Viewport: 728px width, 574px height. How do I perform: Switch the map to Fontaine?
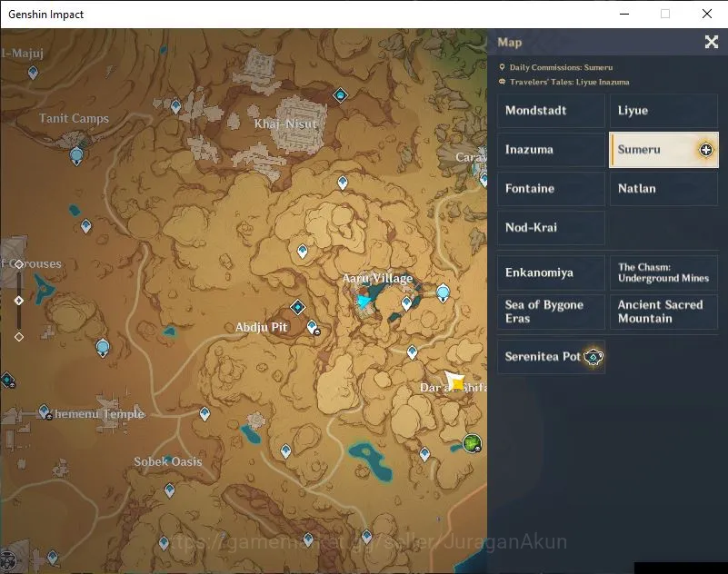[551, 189]
